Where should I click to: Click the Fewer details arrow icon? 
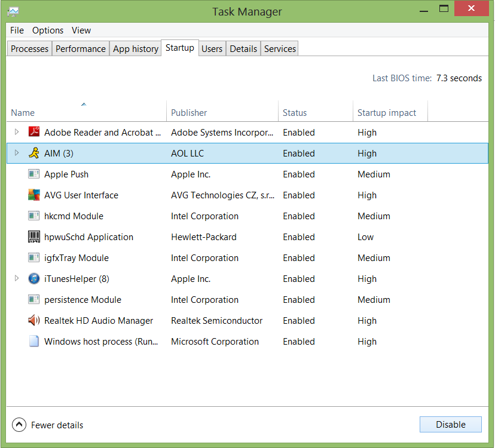click(x=19, y=425)
